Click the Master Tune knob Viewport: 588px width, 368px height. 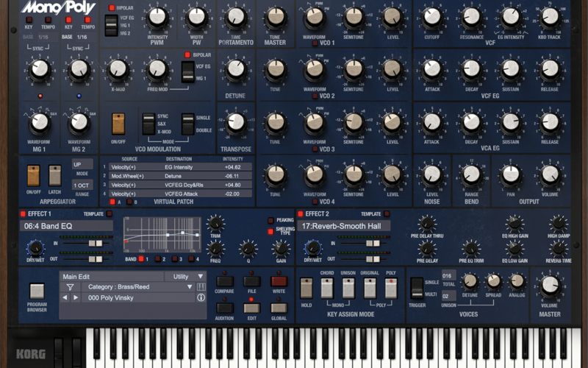tap(276, 17)
